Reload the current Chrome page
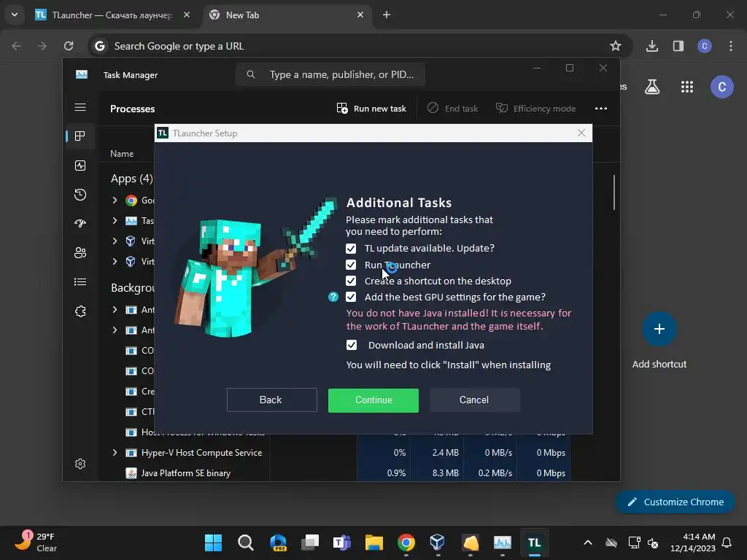The image size is (747, 560). [69, 46]
